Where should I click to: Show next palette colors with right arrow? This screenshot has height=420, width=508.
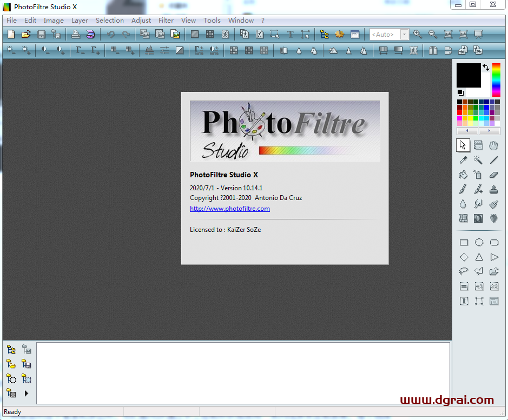489,131
